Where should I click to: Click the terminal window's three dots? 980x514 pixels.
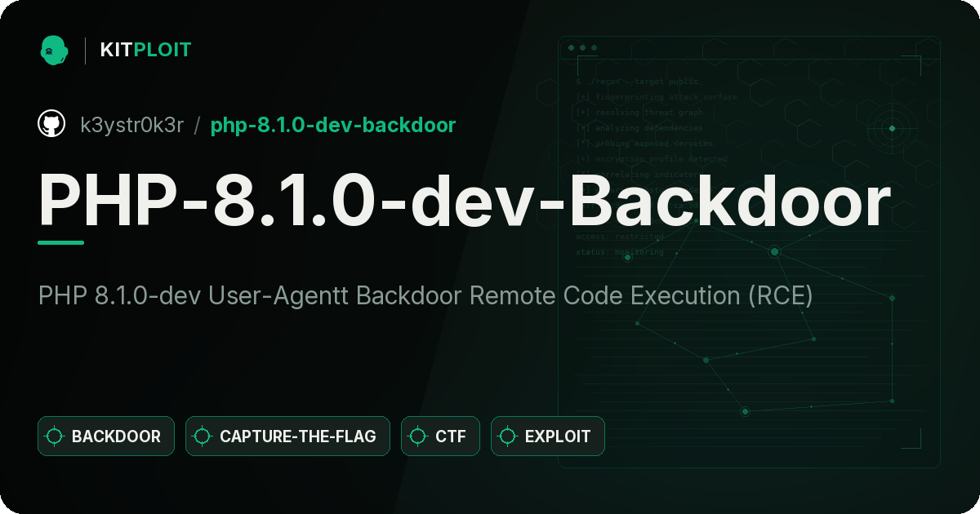[x=582, y=48]
